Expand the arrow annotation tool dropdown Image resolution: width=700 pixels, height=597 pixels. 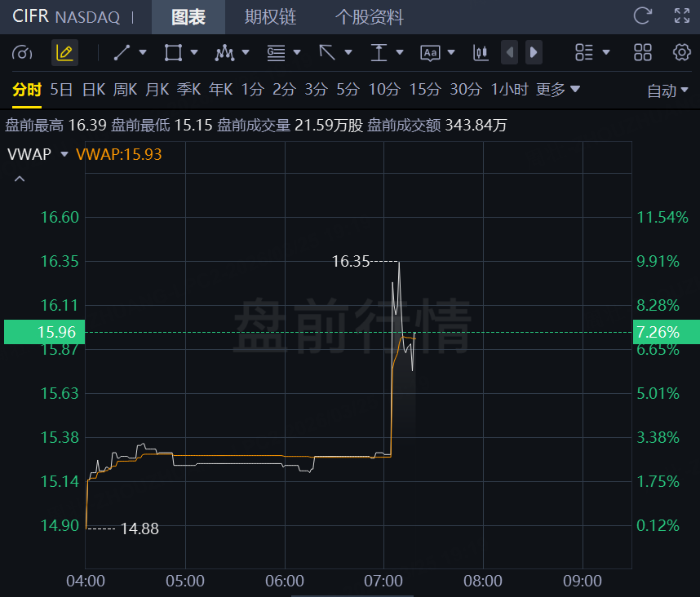(348, 53)
